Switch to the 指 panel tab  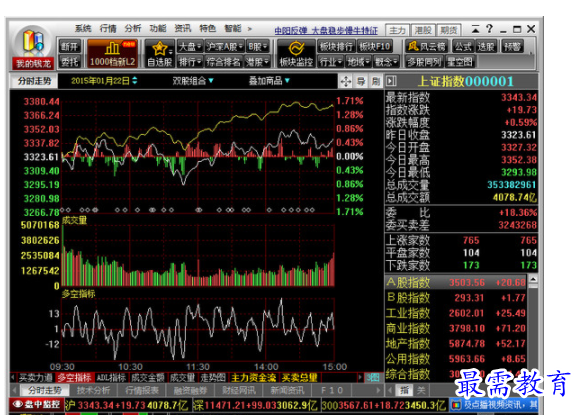click(x=405, y=390)
